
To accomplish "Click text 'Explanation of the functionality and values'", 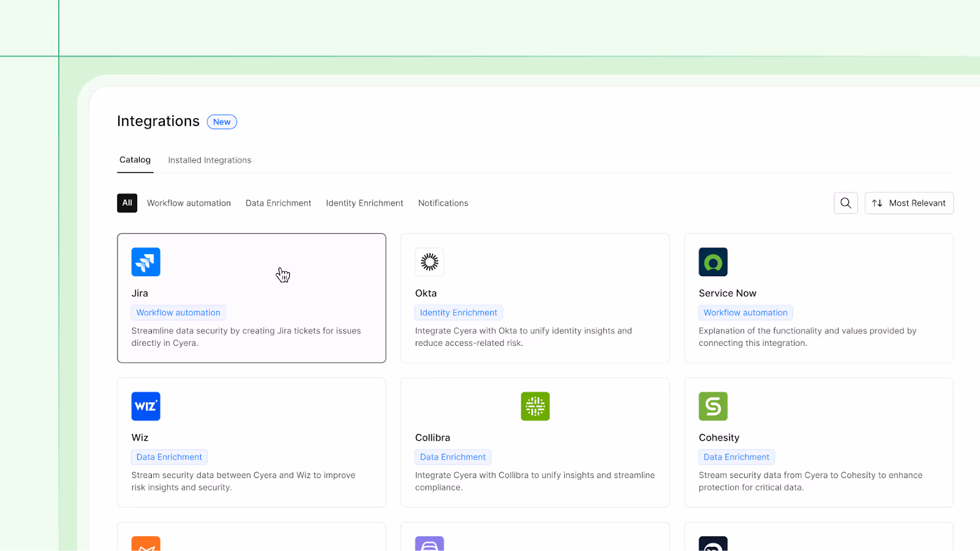I will click(x=783, y=331).
